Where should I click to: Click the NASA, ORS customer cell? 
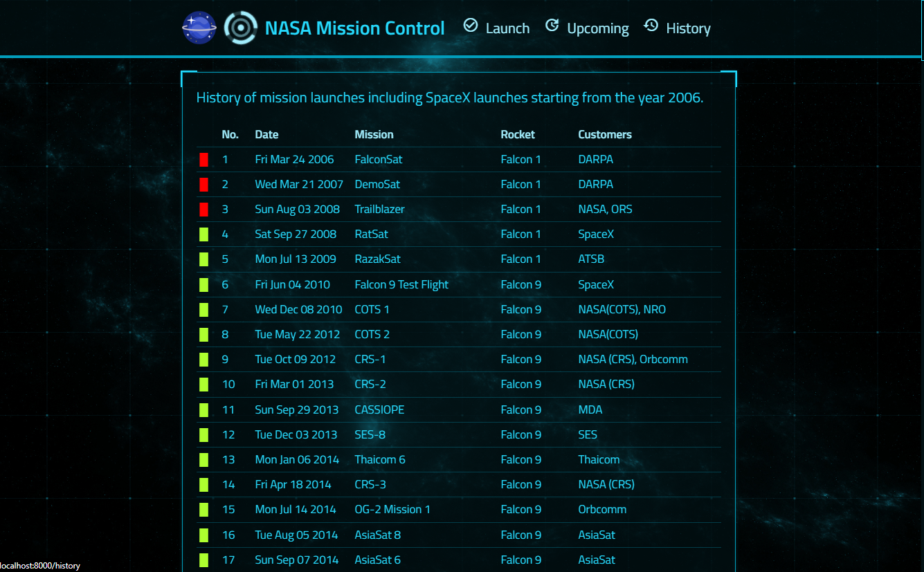(606, 209)
